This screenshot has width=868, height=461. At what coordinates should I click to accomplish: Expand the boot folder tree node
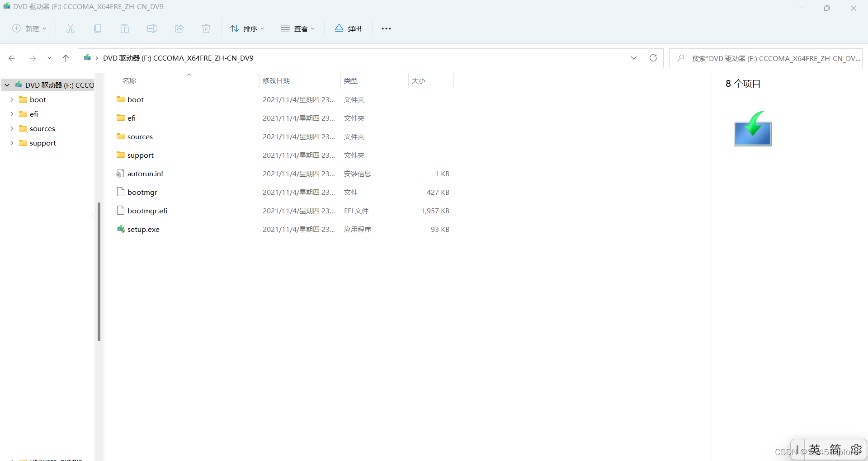(12, 99)
